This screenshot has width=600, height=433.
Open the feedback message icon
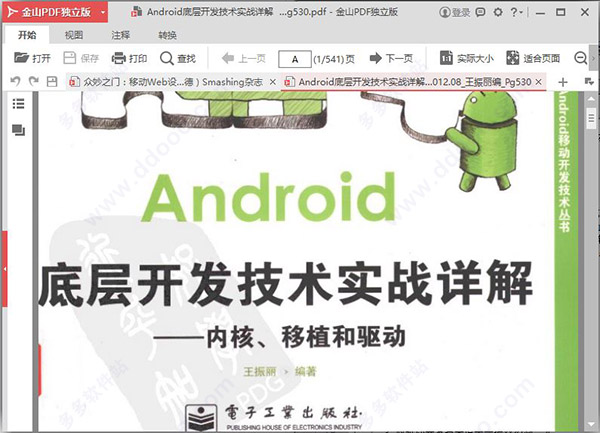[480, 12]
